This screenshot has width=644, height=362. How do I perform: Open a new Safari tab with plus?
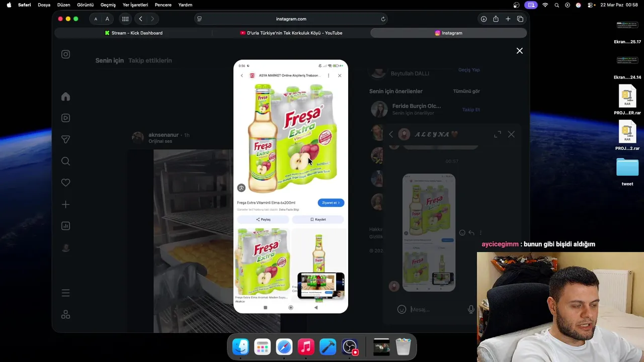coord(508,19)
